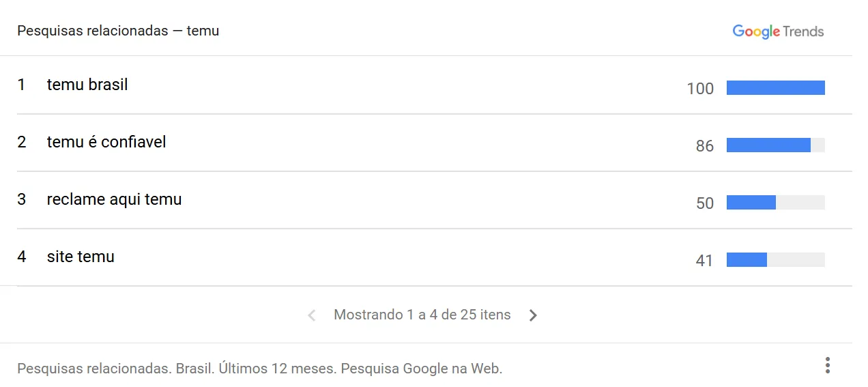
Task: Click the blue bar for score 100
Action: coord(776,87)
